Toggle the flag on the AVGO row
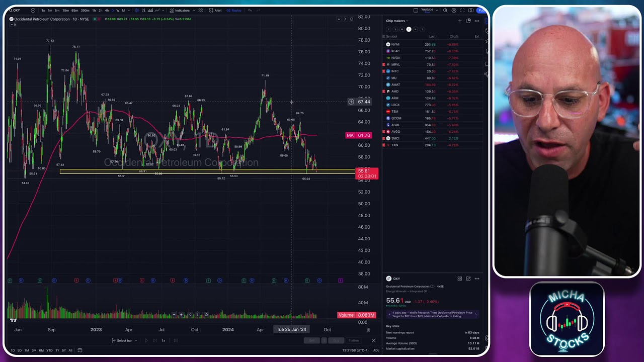 click(x=384, y=132)
